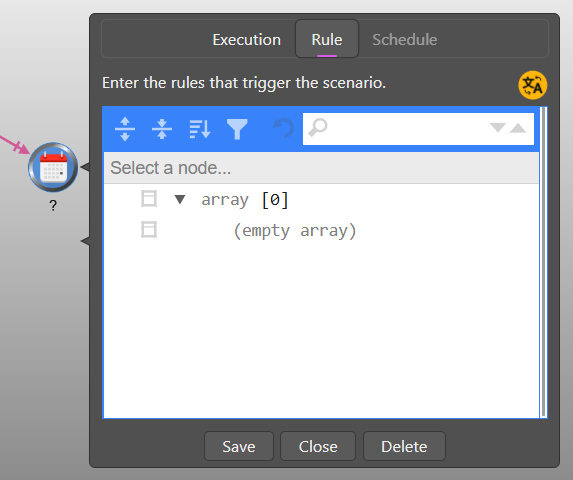Image resolution: width=573 pixels, height=480 pixels.
Task: Go to next search result arrow
Action: (498, 128)
